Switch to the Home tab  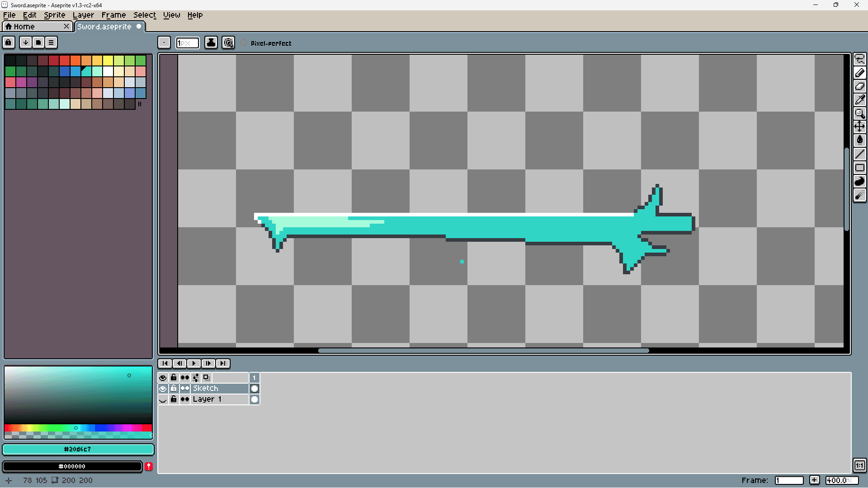coord(24,27)
